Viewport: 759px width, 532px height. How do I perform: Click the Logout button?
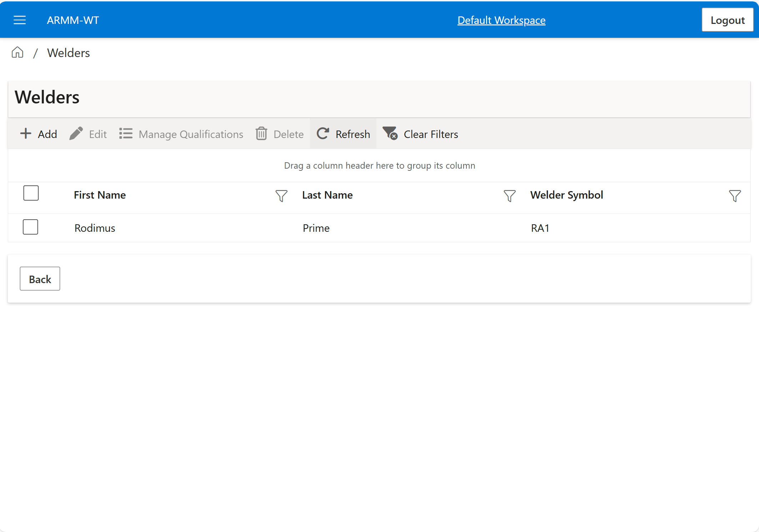[x=728, y=20]
